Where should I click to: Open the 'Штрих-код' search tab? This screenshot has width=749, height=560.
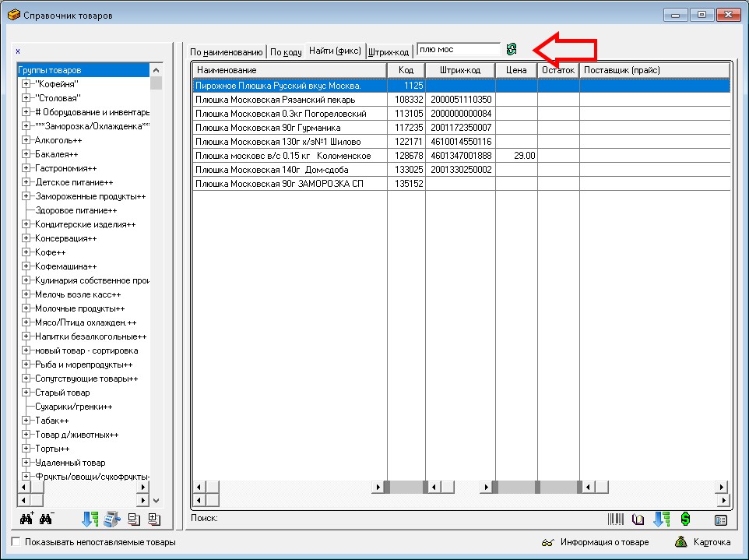click(x=389, y=52)
